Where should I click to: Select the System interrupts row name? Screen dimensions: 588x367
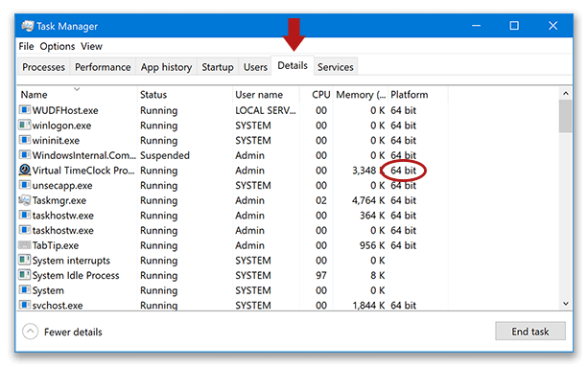tap(71, 261)
